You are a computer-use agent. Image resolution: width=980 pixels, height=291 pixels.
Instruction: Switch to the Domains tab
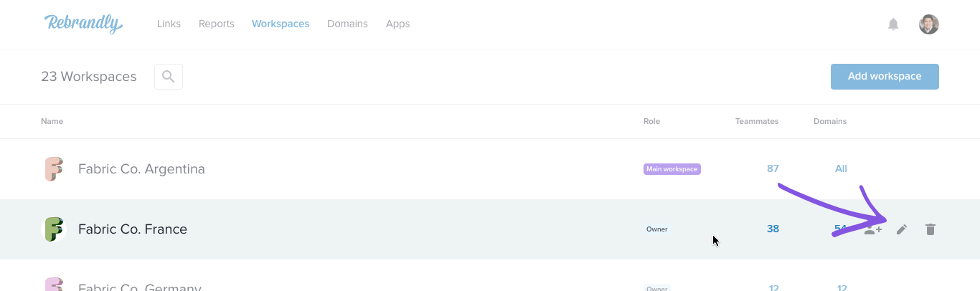[x=347, y=24]
